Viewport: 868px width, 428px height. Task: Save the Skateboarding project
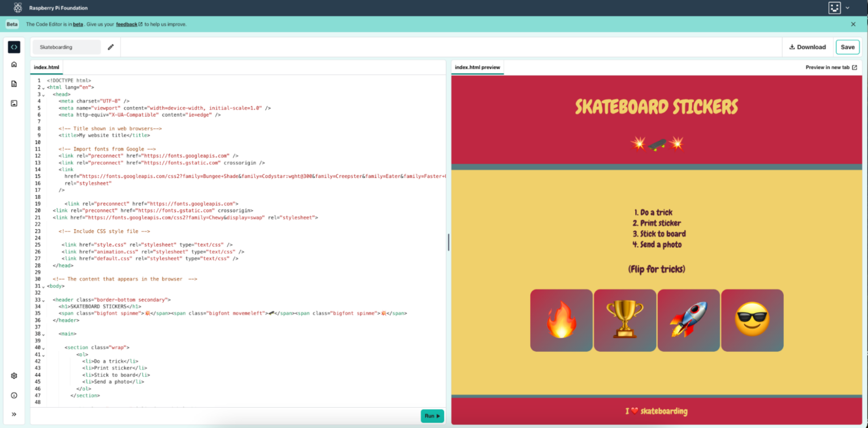pyautogui.click(x=847, y=47)
